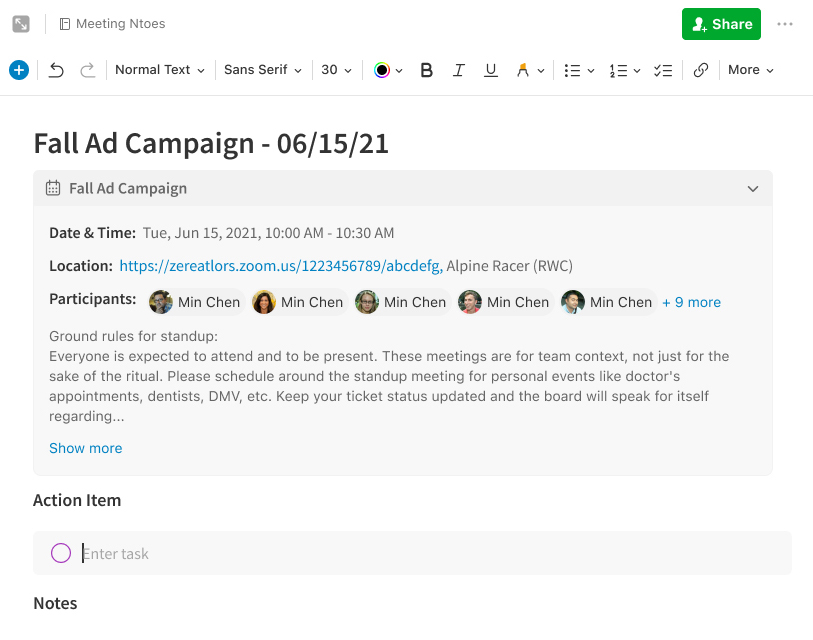This screenshot has width=813, height=640.
Task: Undo the last edit
Action: click(57, 70)
